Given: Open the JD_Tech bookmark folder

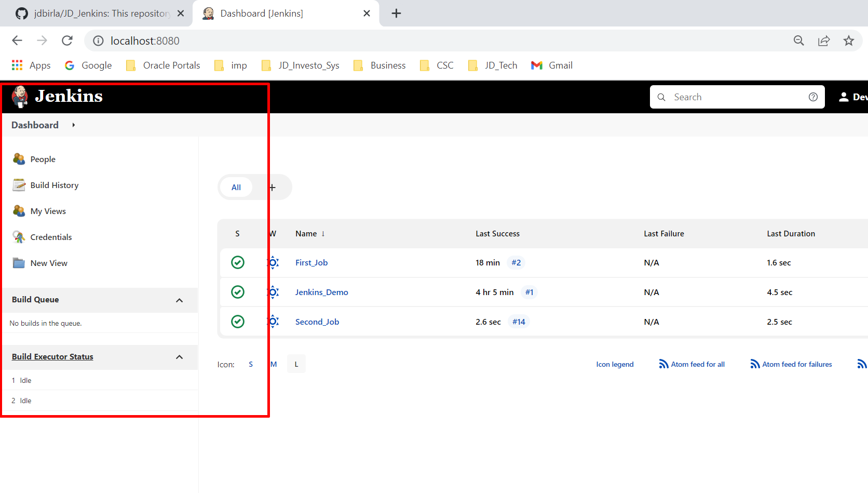Looking at the screenshot, I should pos(492,65).
